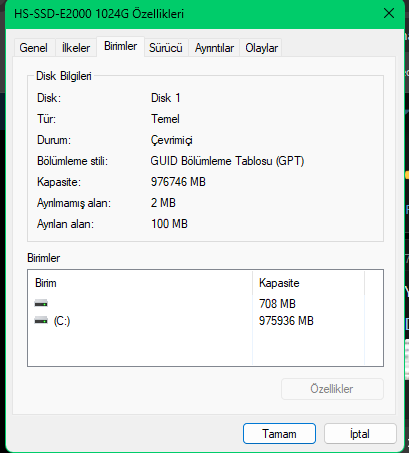Select the (C:) volume row
Image resolution: width=409 pixels, height=453 pixels.
(196, 321)
